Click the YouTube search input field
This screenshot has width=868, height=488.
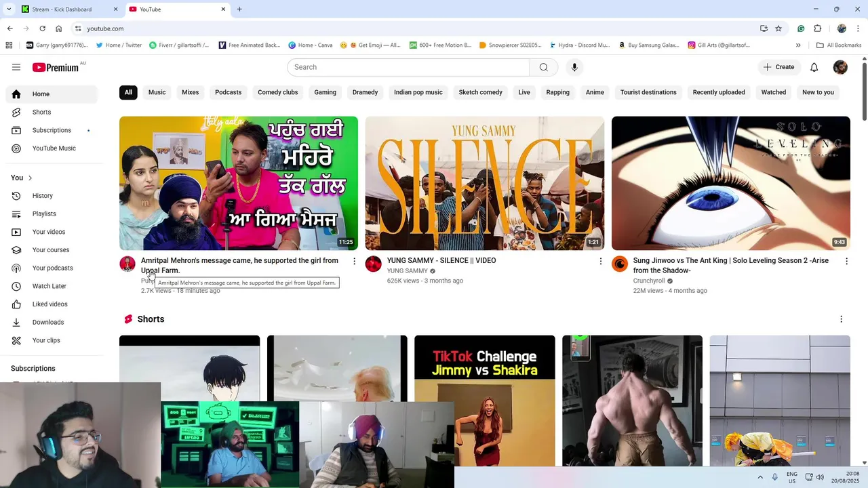408,67
